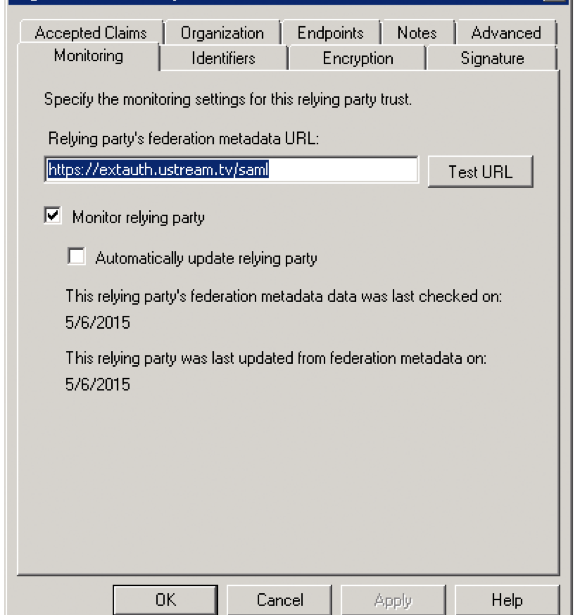Switch to the Accepted Claims tab
Image resolution: width=580 pixels, height=615 pixels.
point(91,33)
